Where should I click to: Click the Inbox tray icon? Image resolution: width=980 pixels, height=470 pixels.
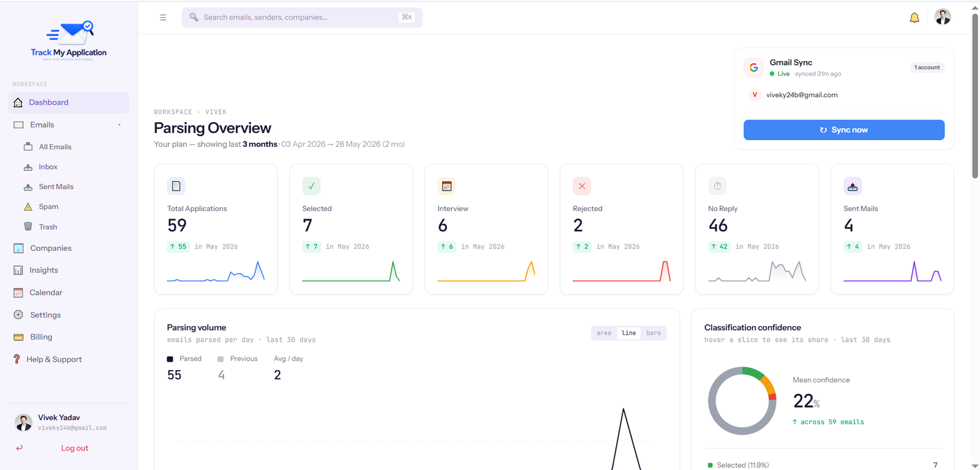pyautogui.click(x=28, y=167)
